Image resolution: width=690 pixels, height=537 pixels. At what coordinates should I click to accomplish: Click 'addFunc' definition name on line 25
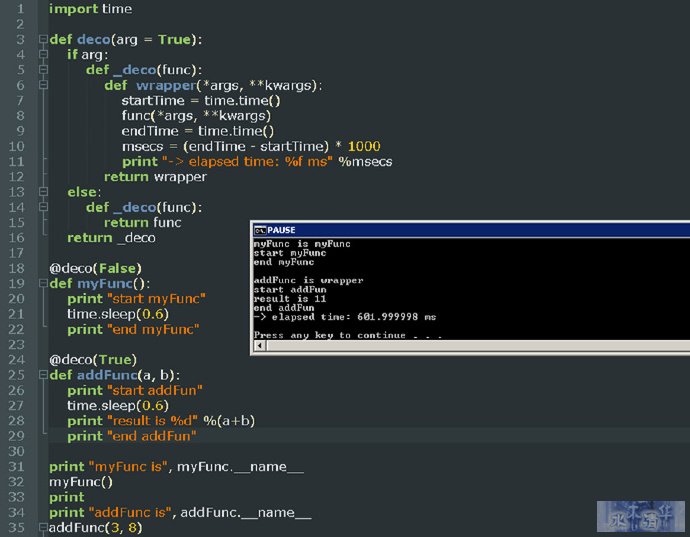coord(107,375)
